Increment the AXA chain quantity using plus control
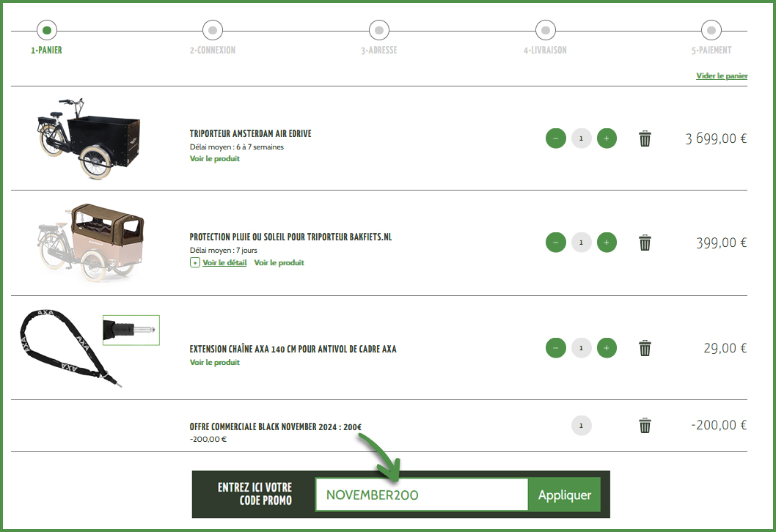Image resolution: width=776 pixels, height=532 pixels. (607, 348)
